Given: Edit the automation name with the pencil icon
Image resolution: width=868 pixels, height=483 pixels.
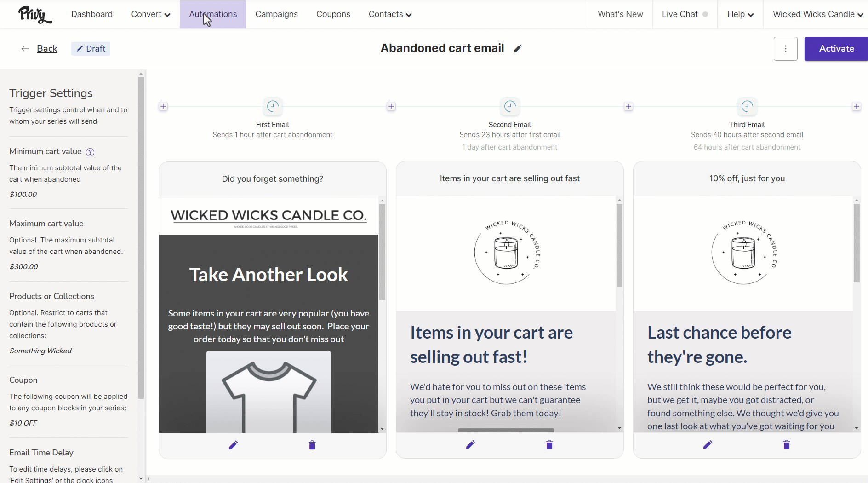Looking at the screenshot, I should 518,48.
